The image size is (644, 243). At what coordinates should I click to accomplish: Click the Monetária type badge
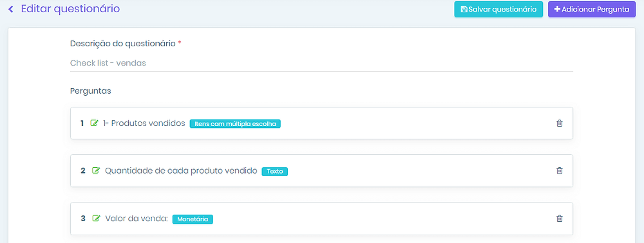[193, 219]
